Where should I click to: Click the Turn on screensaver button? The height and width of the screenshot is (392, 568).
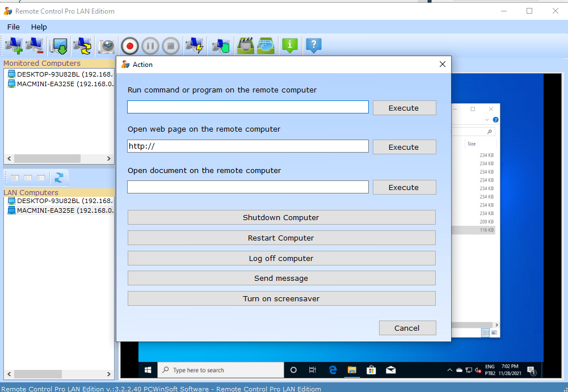(x=281, y=298)
